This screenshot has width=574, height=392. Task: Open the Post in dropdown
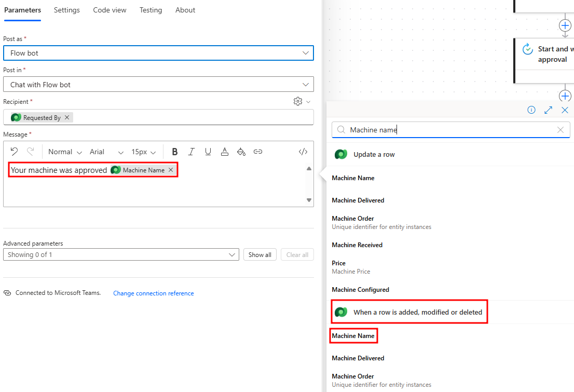(x=158, y=85)
